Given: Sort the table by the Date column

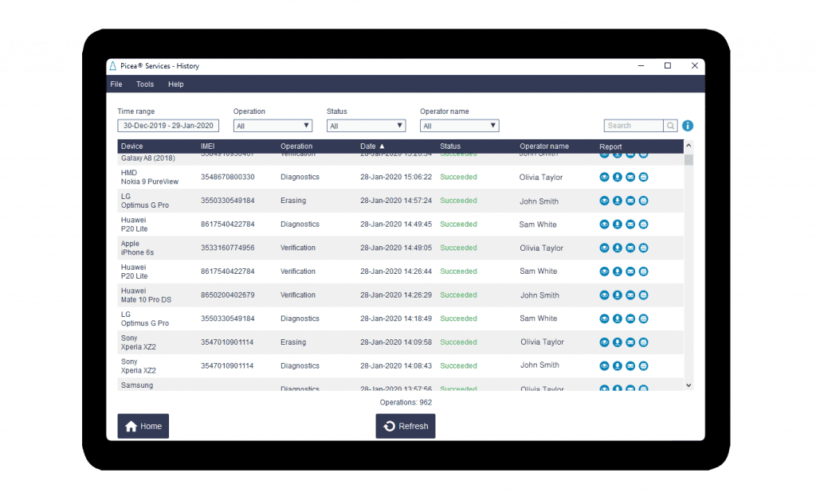Looking at the screenshot, I should [x=372, y=147].
